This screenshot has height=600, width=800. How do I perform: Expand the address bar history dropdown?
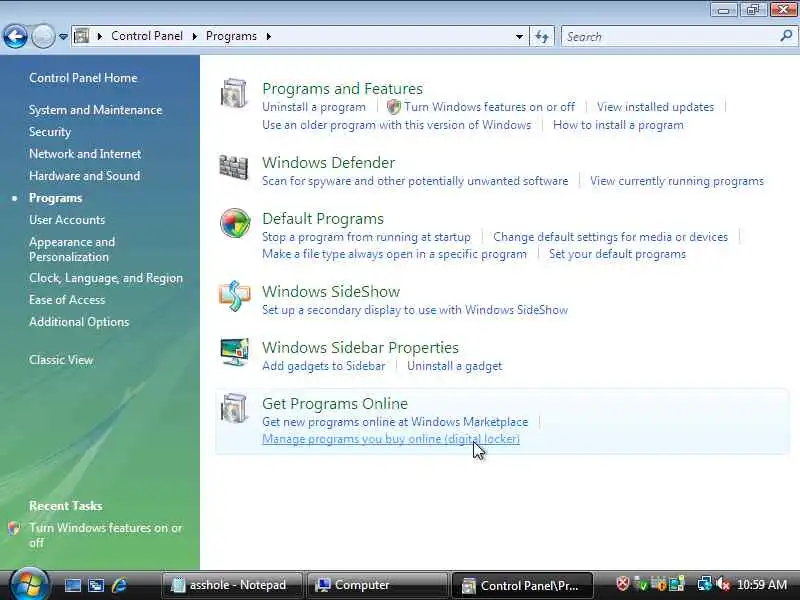tap(519, 36)
